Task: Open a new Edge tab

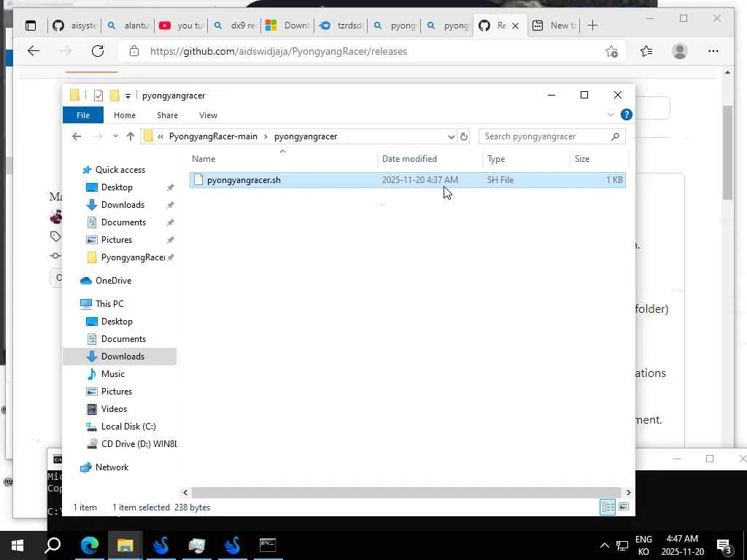Action: 592,26
